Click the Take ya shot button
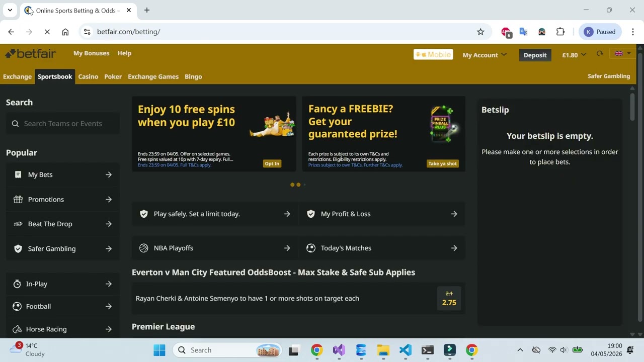This screenshot has height=362, width=644. point(443,163)
